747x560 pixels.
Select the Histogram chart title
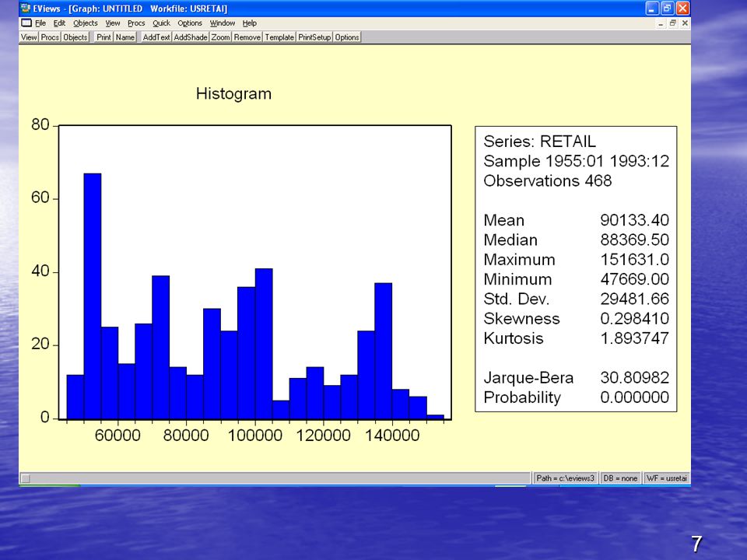coord(233,93)
